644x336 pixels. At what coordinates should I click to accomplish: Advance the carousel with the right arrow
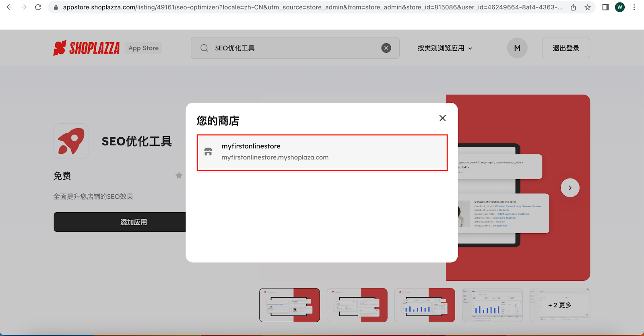pos(570,188)
